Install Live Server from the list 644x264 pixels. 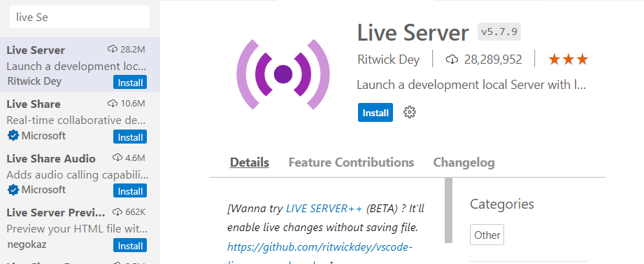coord(130,83)
